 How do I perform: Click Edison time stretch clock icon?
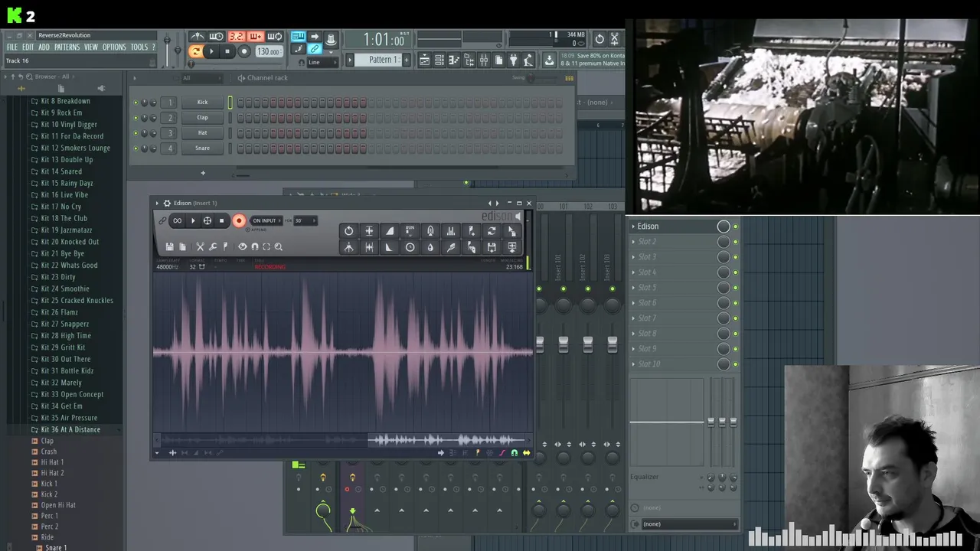click(410, 247)
